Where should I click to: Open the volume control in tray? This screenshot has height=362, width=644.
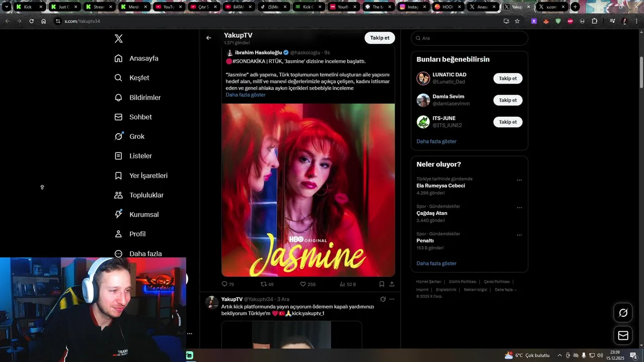pyautogui.click(x=600, y=355)
